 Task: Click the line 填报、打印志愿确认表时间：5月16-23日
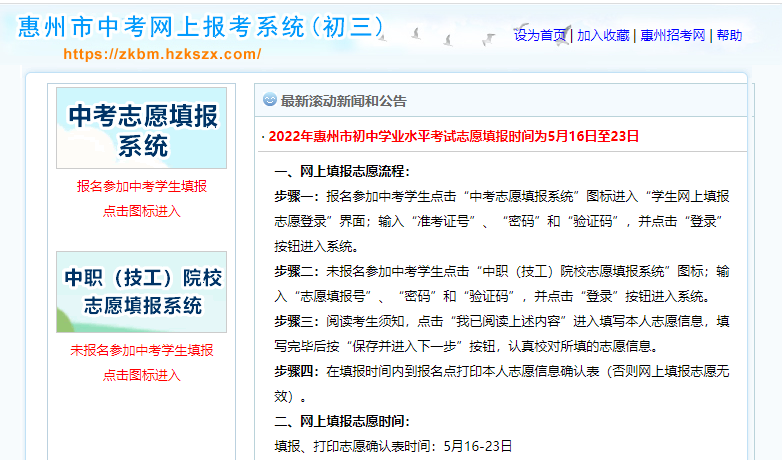coord(393,446)
